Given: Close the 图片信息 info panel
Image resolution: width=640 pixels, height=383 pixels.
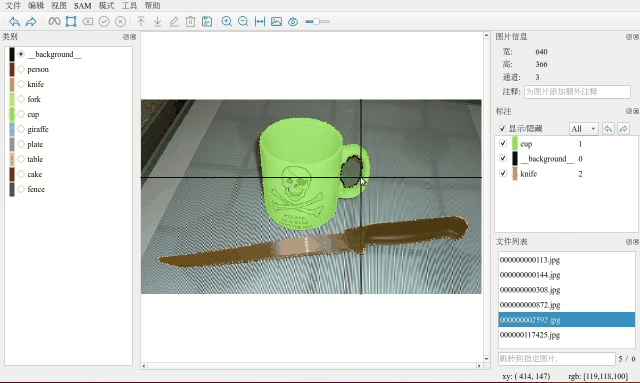Looking at the screenshot, I should [636, 37].
